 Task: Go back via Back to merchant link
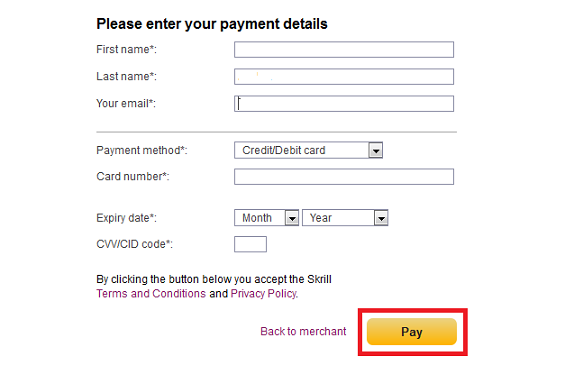pyautogui.click(x=303, y=331)
